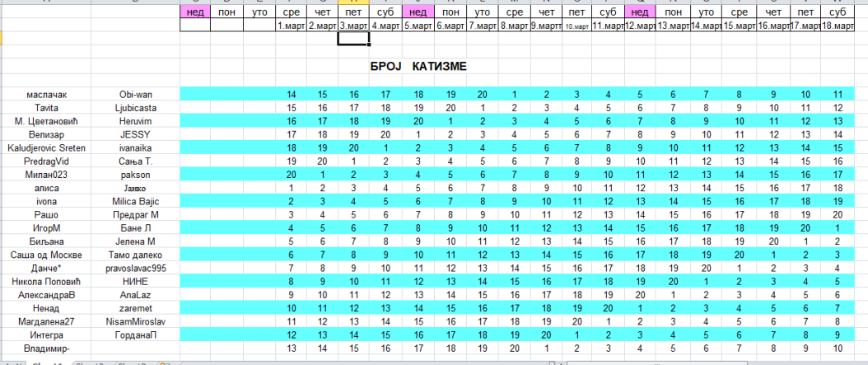Viewport: 868px width, 365px height.
Task: Select the Милан023 cell
Action: [46, 175]
